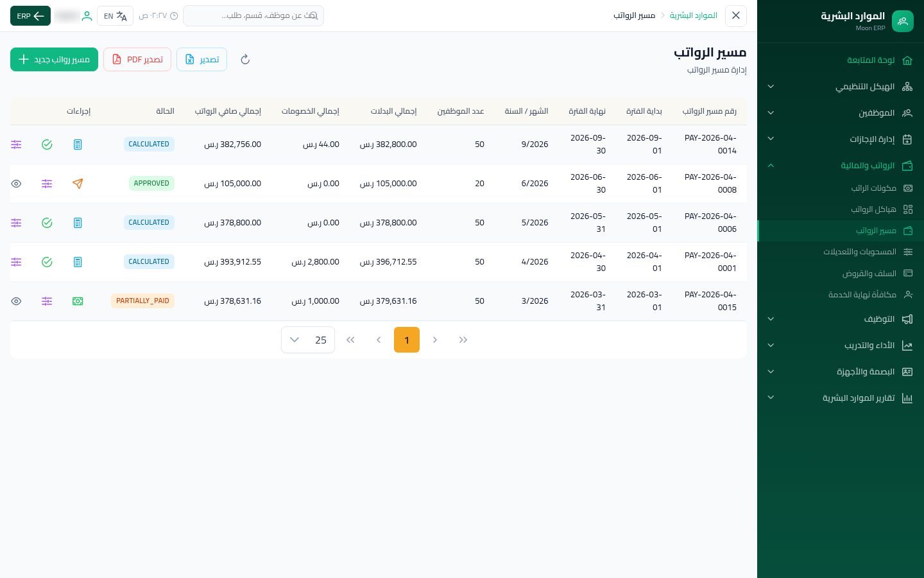Expand الموظفين sidebar section
Viewport: 924px width, 578px height.
coord(841,113)
